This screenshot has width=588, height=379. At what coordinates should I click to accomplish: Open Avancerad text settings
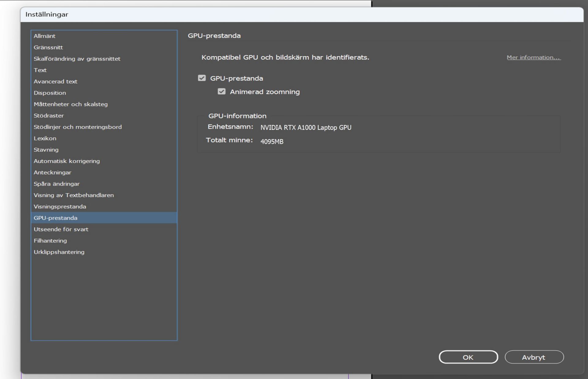click(55, 82)
